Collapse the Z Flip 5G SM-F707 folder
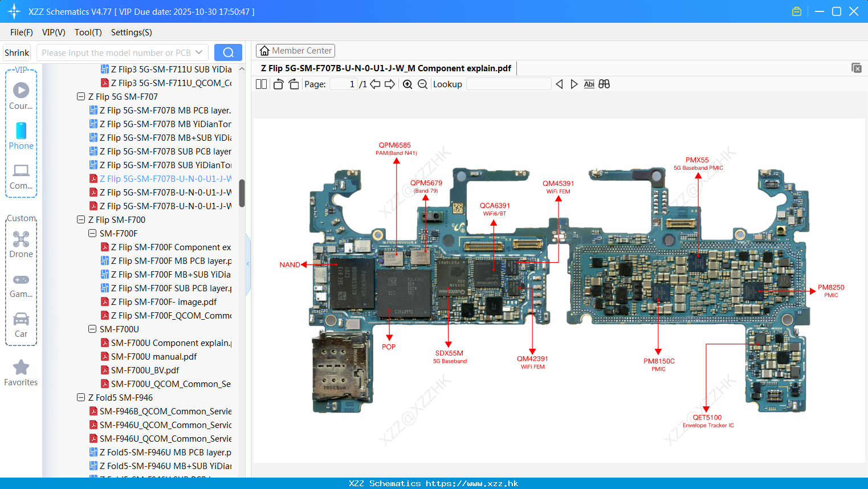The width and height of the screenshot is (868, 489). (x=81, y=96)
